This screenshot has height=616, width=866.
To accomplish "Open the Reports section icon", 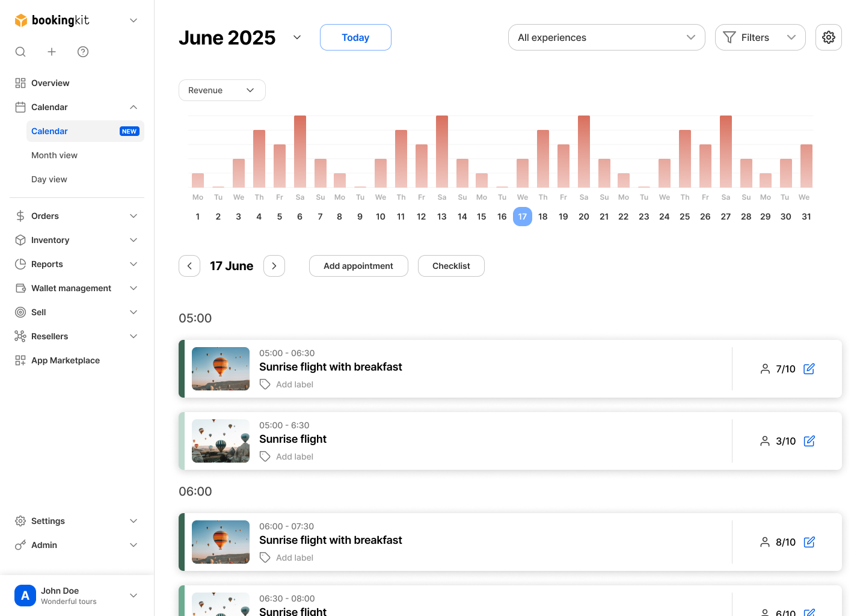I will click(x=20, y=263).
